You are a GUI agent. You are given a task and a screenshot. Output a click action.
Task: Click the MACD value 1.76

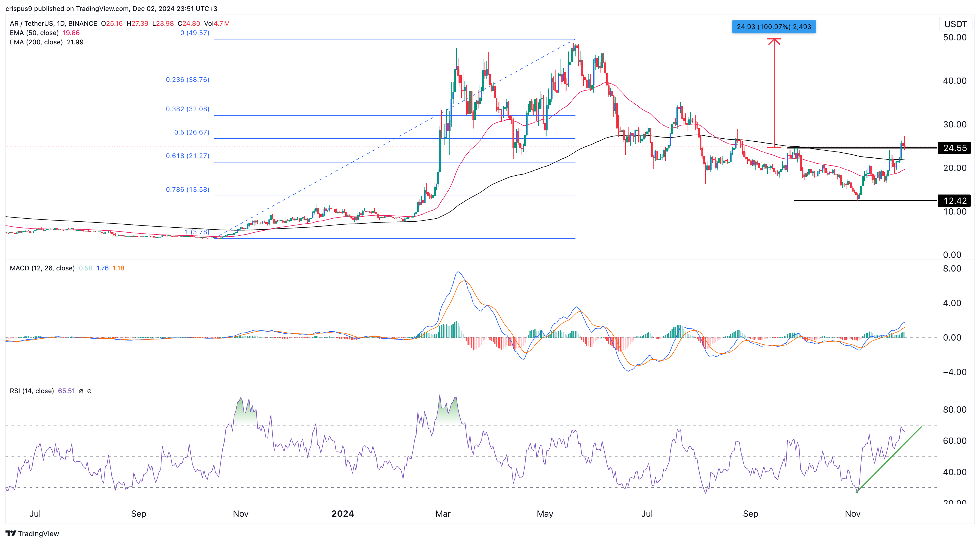pos(102,268)
